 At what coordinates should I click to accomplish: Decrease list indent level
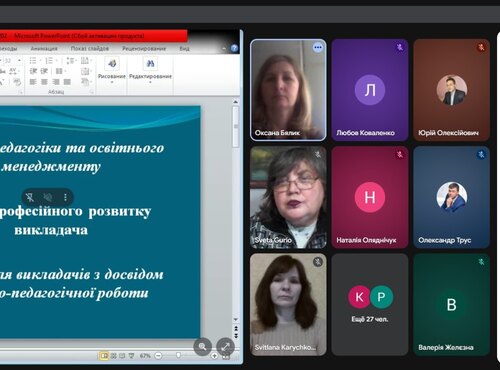[33, 71]
